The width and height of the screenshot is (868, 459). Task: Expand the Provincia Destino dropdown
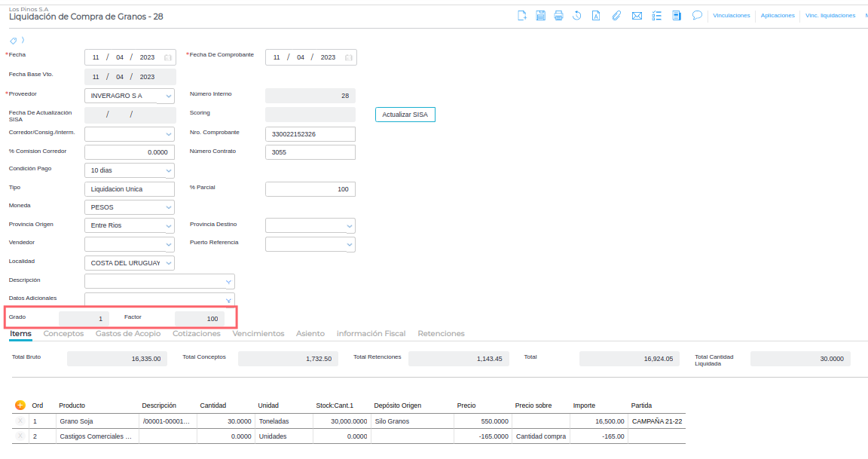point(349,226)
